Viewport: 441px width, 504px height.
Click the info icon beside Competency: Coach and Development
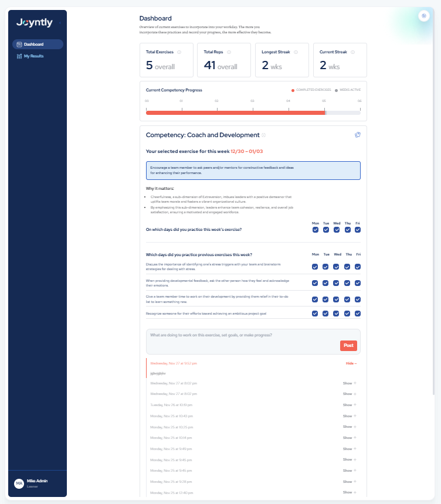[264, 135]
